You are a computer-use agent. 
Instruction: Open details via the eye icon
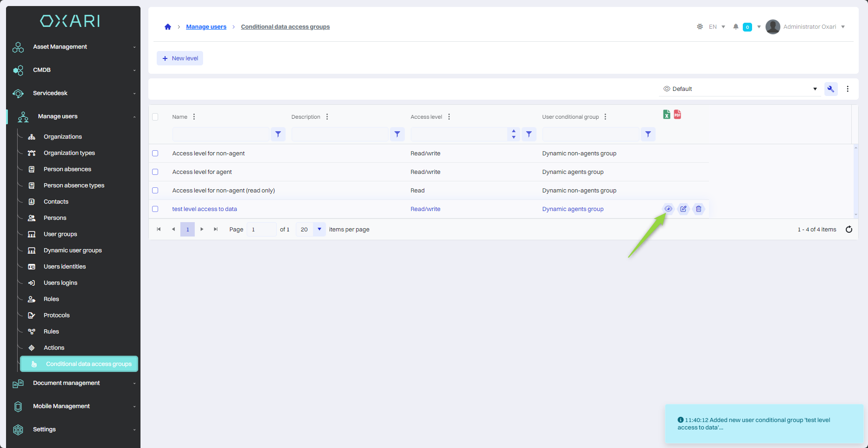point(668,209)
